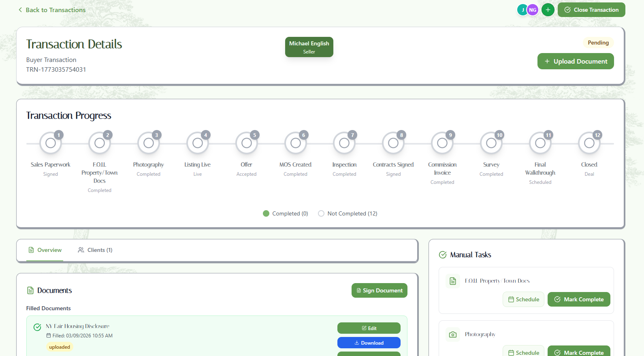Open the Overview tab
644x356 pixels.
[x=45, y=250]
